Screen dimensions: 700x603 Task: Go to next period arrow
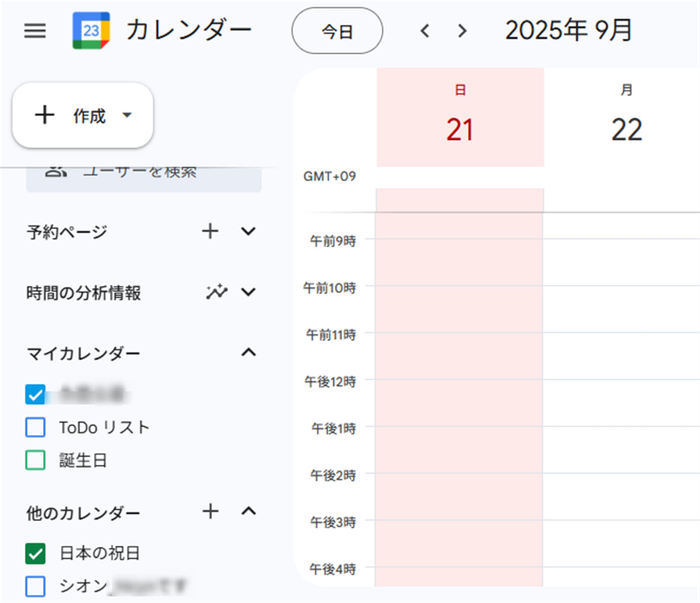pyautogui.click(x=462, y=31)
